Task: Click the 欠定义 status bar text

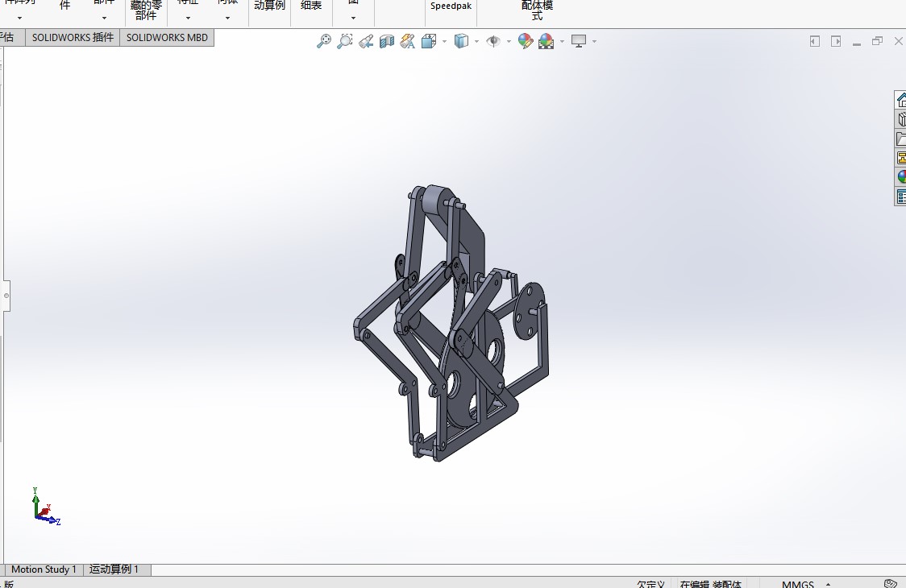Action: (651, 583)
